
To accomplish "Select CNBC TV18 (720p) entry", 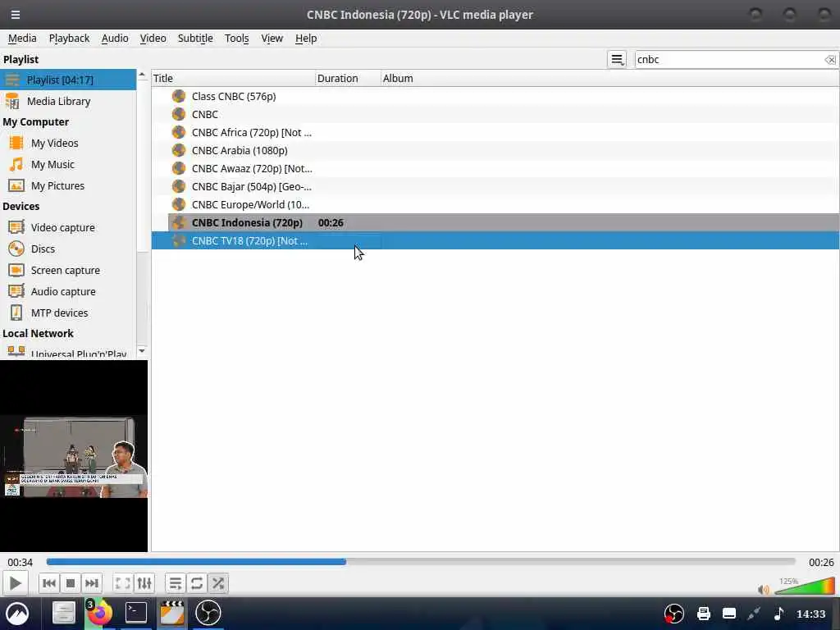I will [495, 241].
